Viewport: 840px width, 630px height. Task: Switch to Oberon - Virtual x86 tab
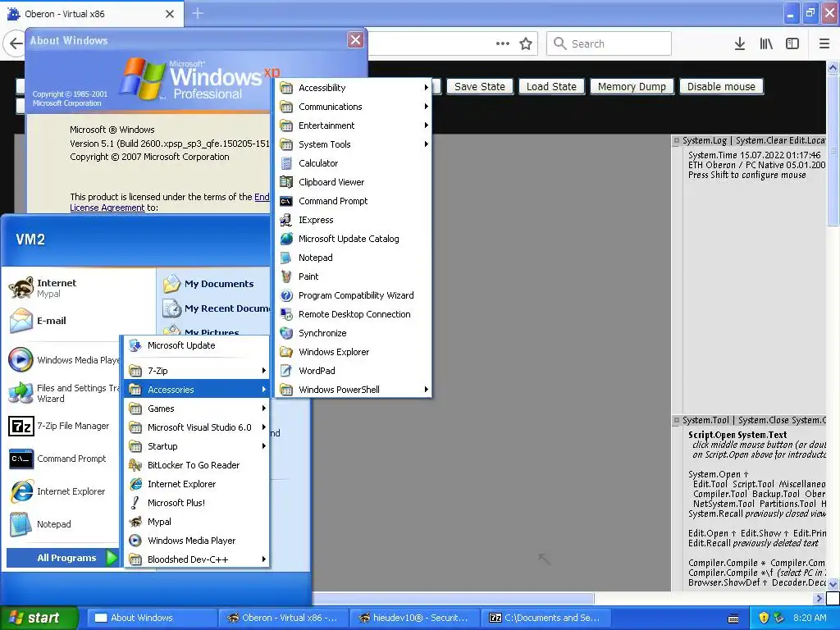[91, 14]
